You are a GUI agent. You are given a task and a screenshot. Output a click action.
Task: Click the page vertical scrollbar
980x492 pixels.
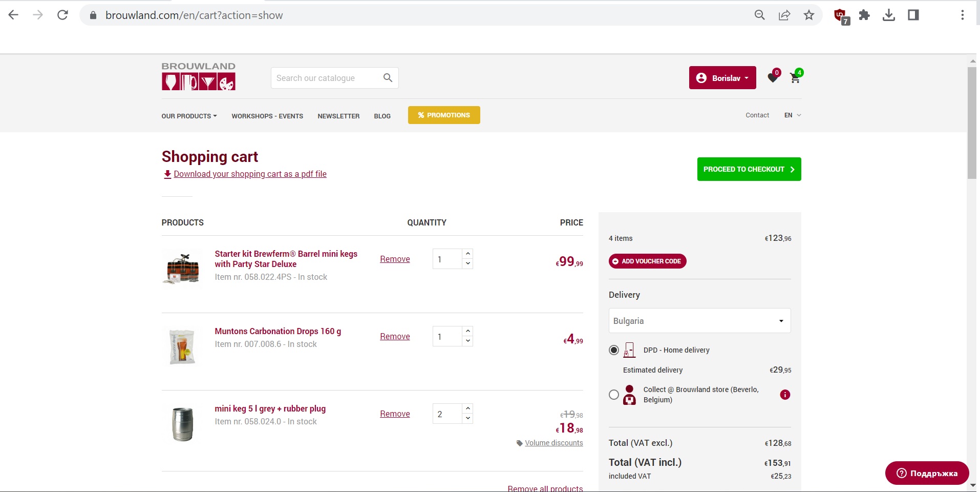pos(972,123)
